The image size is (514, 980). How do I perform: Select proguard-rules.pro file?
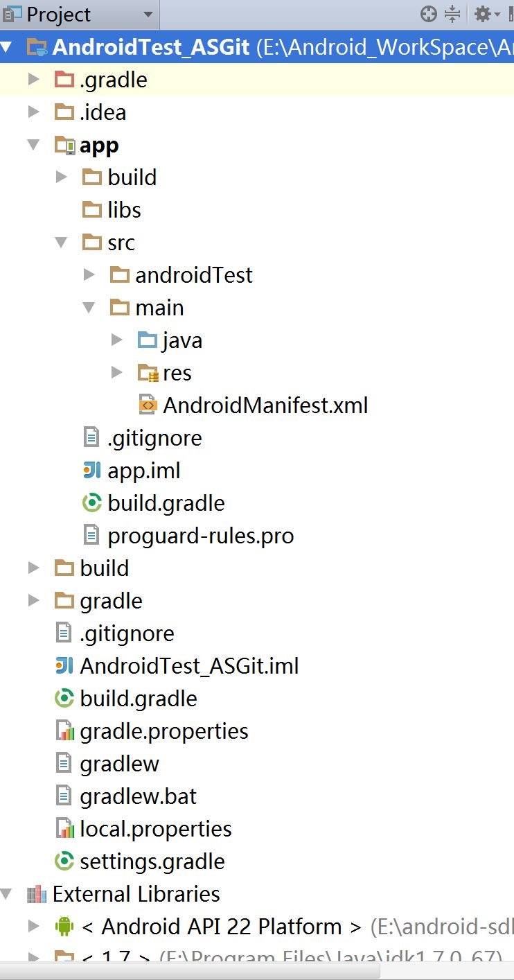(200, 536)
